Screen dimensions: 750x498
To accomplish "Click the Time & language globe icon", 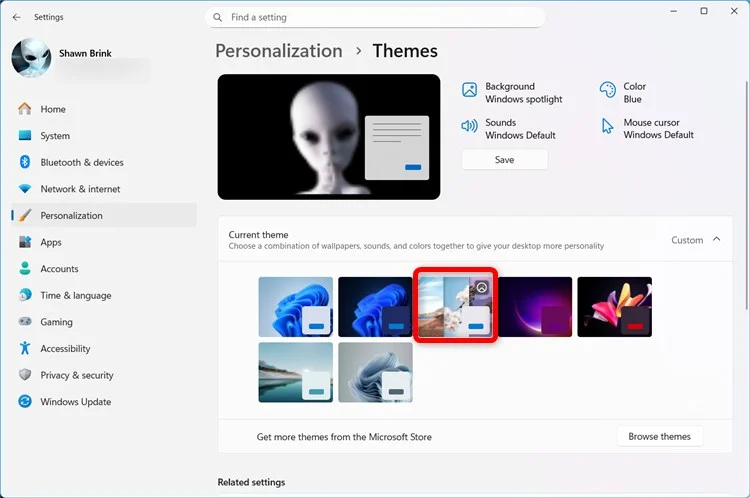I will [x=25, y=295].
